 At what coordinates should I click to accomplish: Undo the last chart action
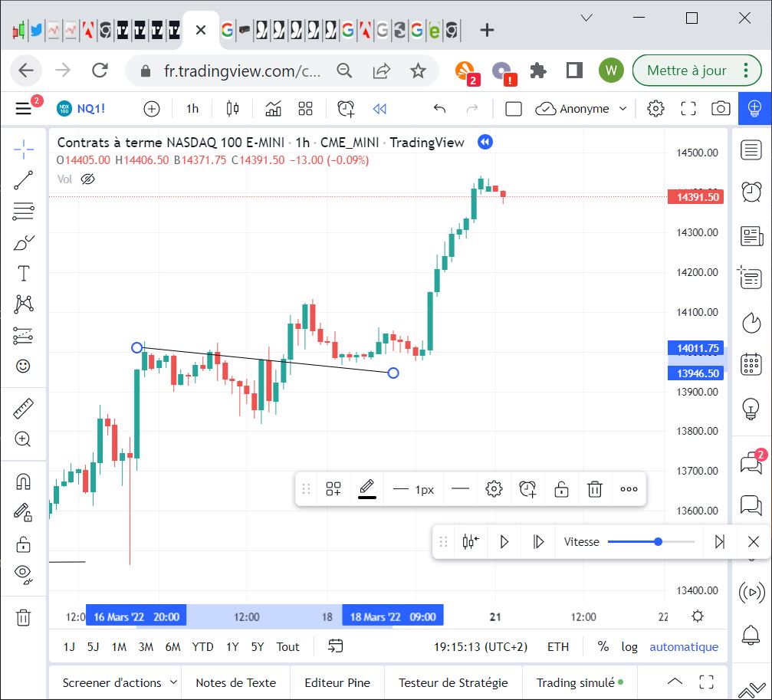coord(440,109)
